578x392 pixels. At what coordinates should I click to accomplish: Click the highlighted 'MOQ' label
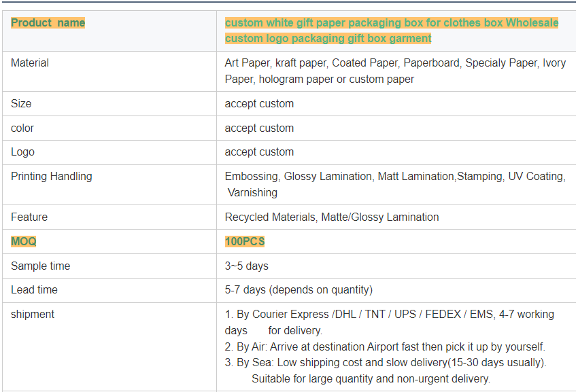tap(24, 242)
